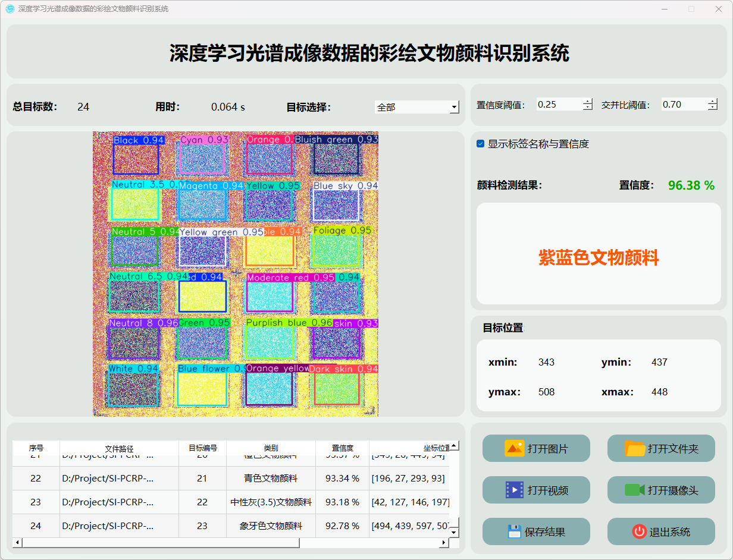Select the 类别 column header in table
The height and width of the screenshot is (560, 733).
point(271,448)
